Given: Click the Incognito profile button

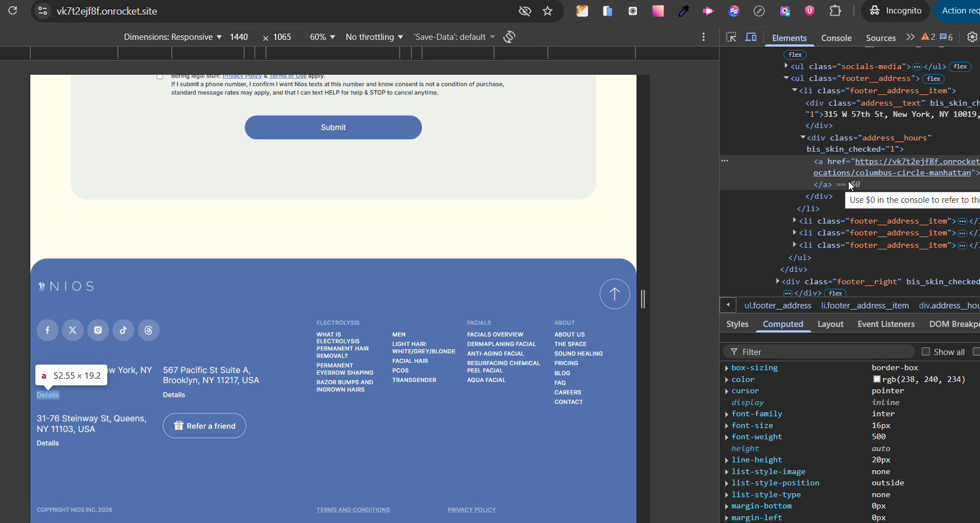Looking at the screenshot, I should (896, 11).
